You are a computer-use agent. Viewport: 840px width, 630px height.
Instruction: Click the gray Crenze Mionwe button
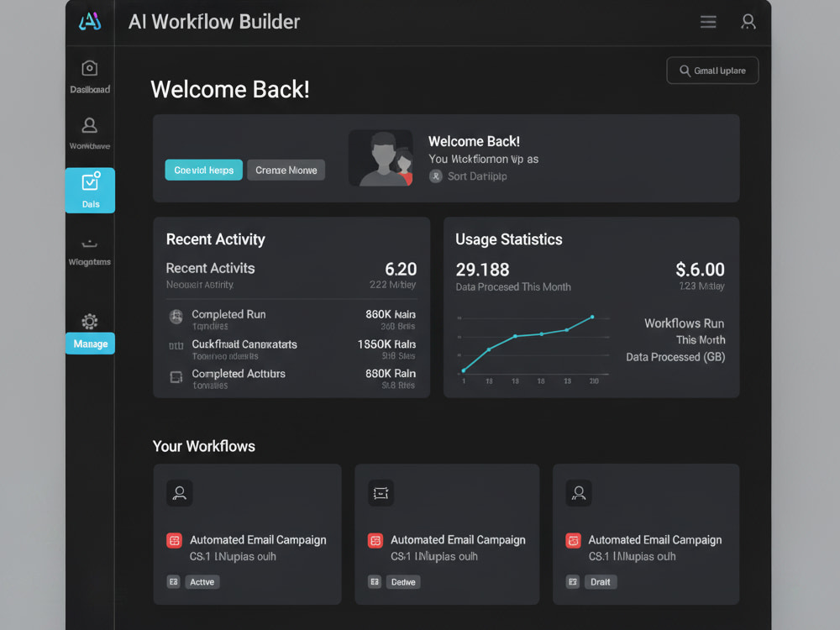point(286,170)
